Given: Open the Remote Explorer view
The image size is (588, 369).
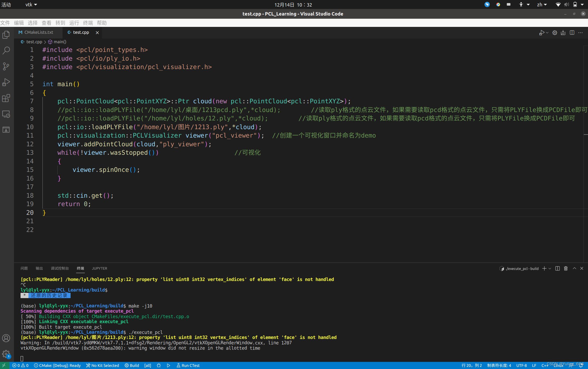Looking at the screenshot, I should point(6,114).
